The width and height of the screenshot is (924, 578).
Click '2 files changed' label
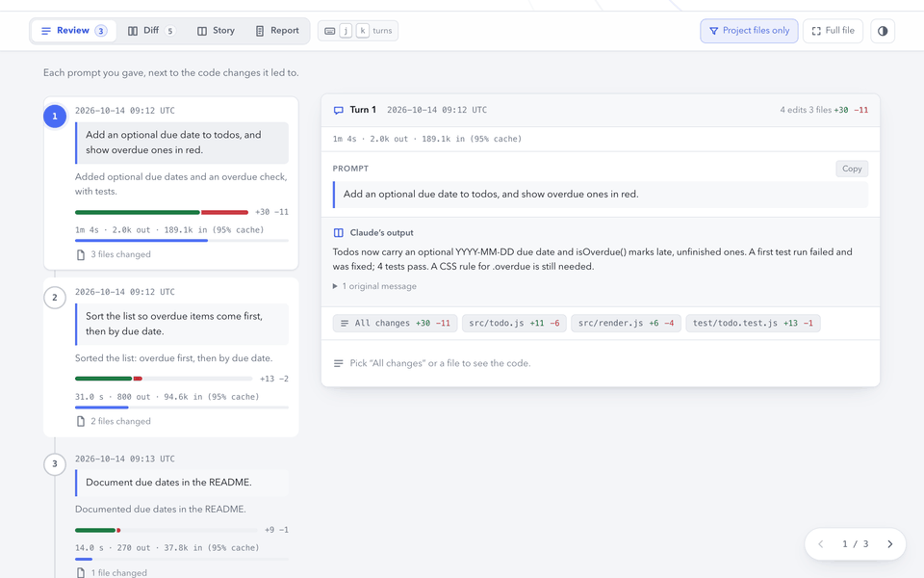[121, 421]
